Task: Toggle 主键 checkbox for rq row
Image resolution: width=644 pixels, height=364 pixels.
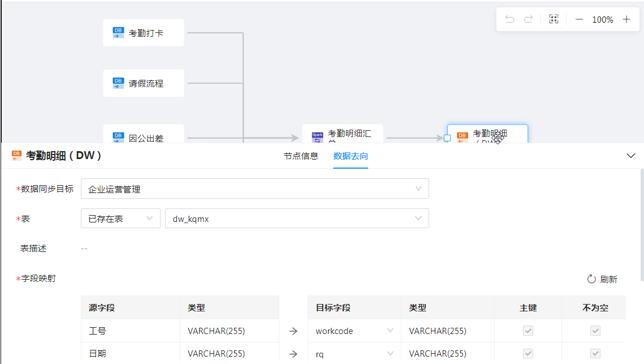Action: [528, 353]
